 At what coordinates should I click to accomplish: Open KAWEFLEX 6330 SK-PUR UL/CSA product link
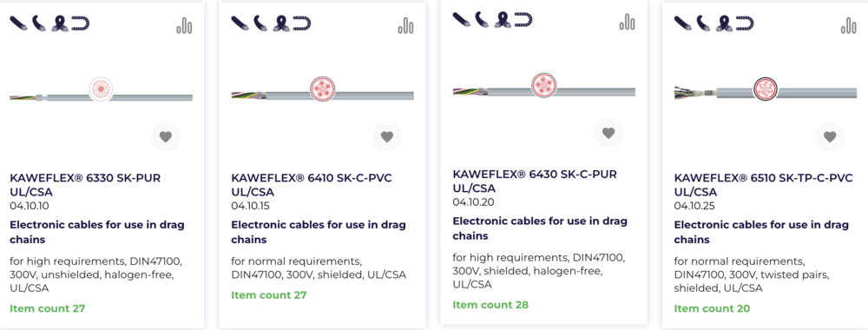(x=85, y=186)
